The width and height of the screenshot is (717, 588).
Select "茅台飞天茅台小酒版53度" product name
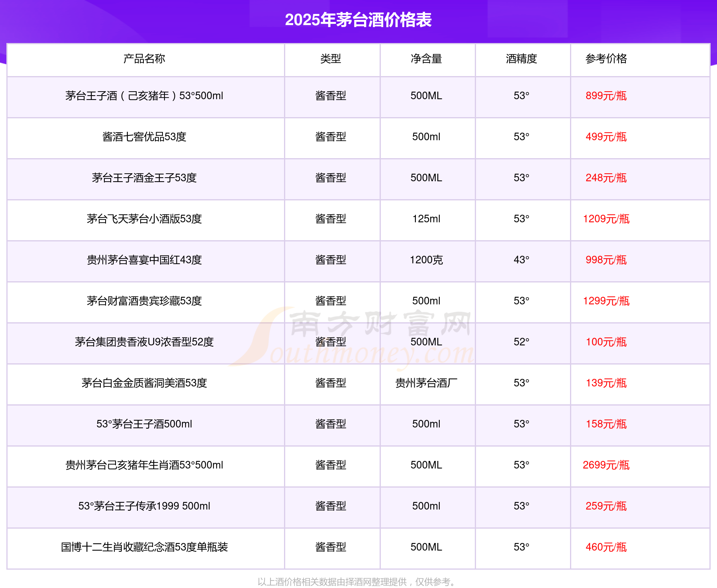[144, 219]
